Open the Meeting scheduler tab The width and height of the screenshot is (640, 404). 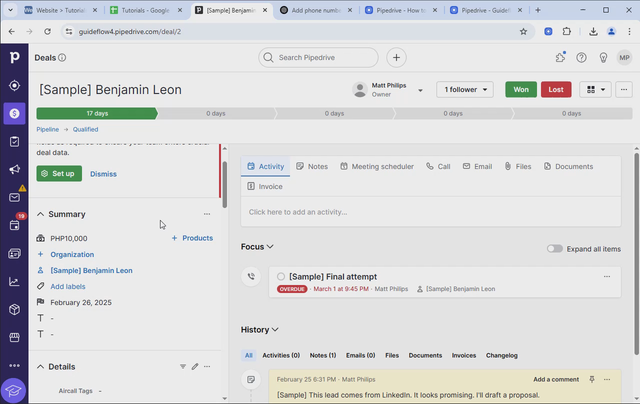pyautogui.click(x=376, y=166)
